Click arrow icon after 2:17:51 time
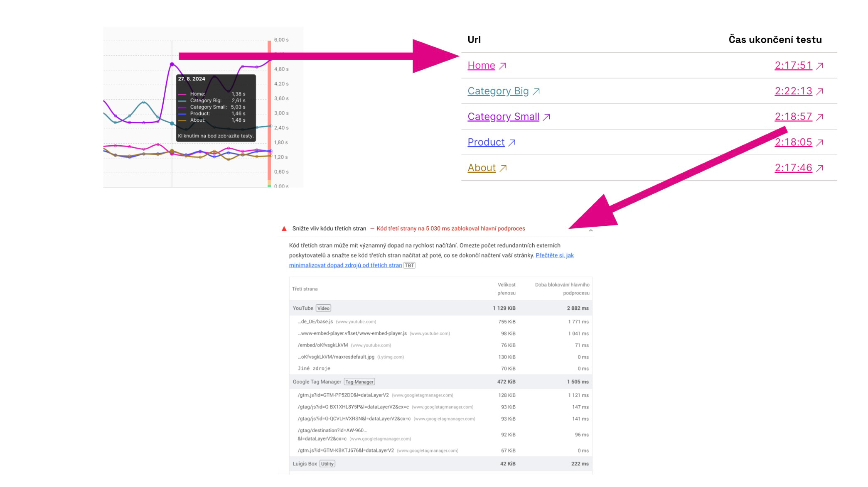Viewport: 868px width, 487px height. click(x=819, y=66)
